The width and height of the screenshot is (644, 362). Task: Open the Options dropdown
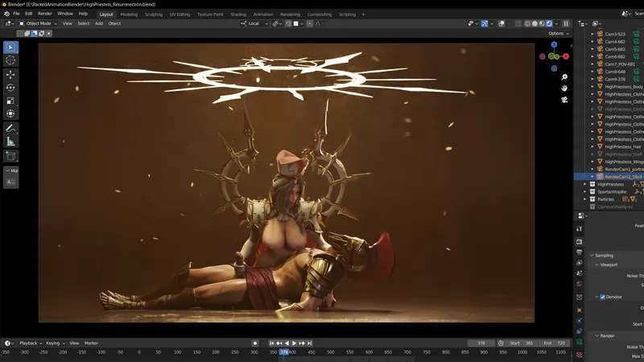[559, 33]
